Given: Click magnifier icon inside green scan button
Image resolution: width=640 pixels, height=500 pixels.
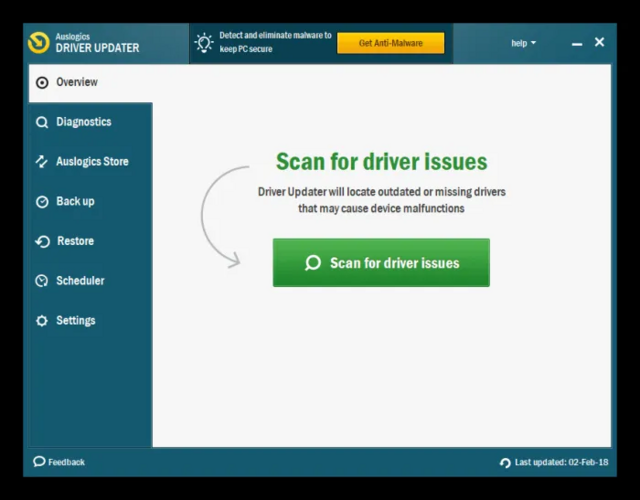Looking at the screenshot, I should (x=313, y=263).
